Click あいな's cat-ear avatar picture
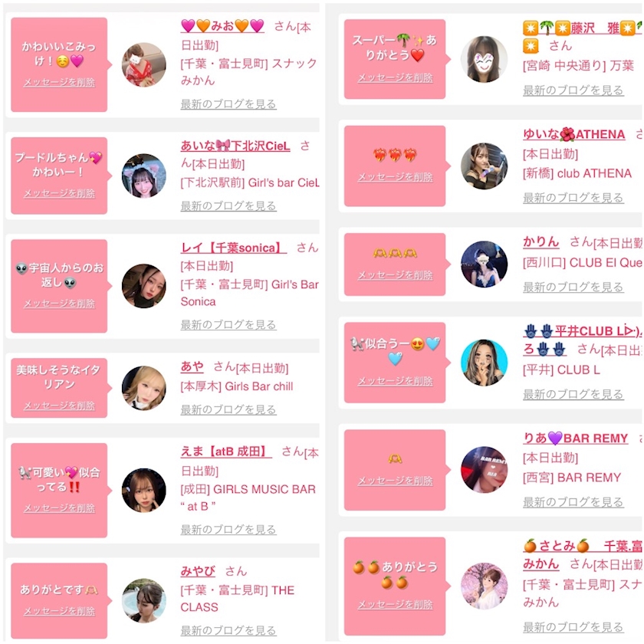The width and height of the screenshot is (644, 644). click(144, 176)
